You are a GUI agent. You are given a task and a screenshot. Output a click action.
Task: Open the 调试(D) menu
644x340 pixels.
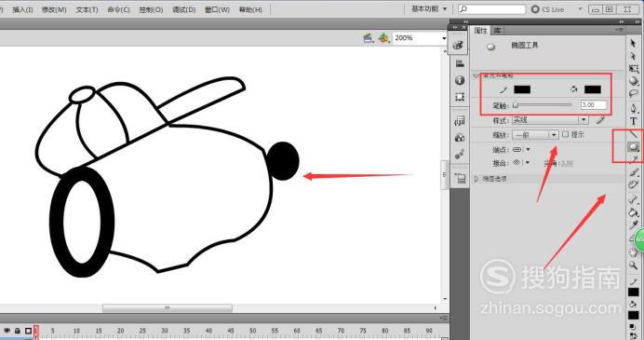click(183, 9)
